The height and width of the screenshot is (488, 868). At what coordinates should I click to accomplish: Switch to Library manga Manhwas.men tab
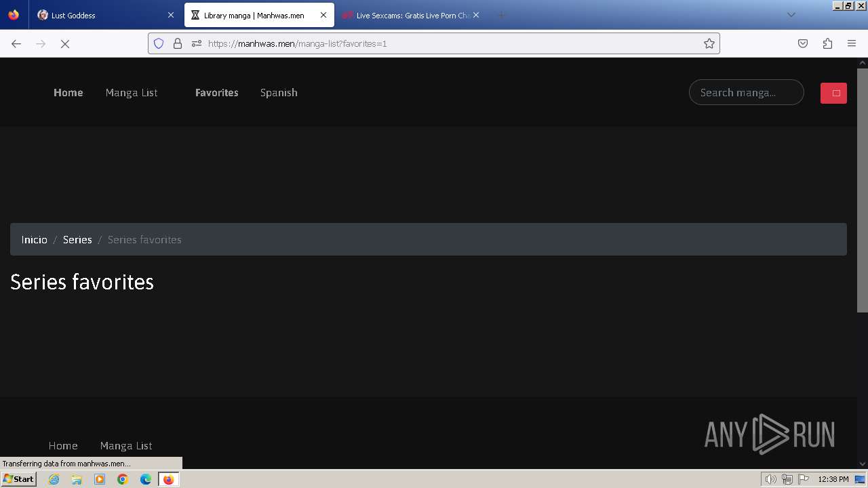(x=259, y=15)
